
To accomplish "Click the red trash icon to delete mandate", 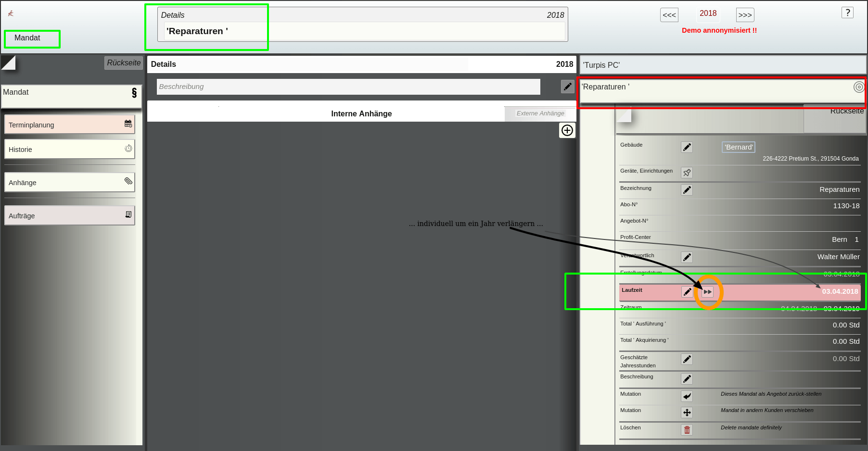I will point(687,430).
